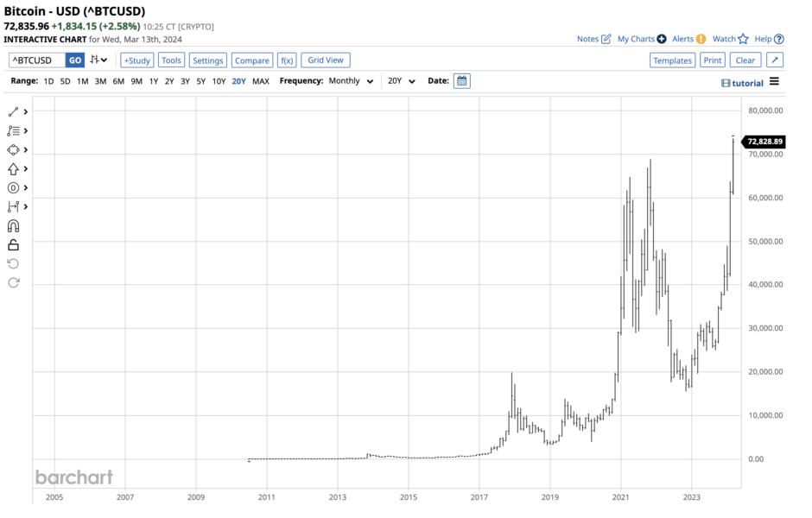The image size is (812, 518).
Task: Click the 72,828.89 price label
Action: tap(764, 142)
